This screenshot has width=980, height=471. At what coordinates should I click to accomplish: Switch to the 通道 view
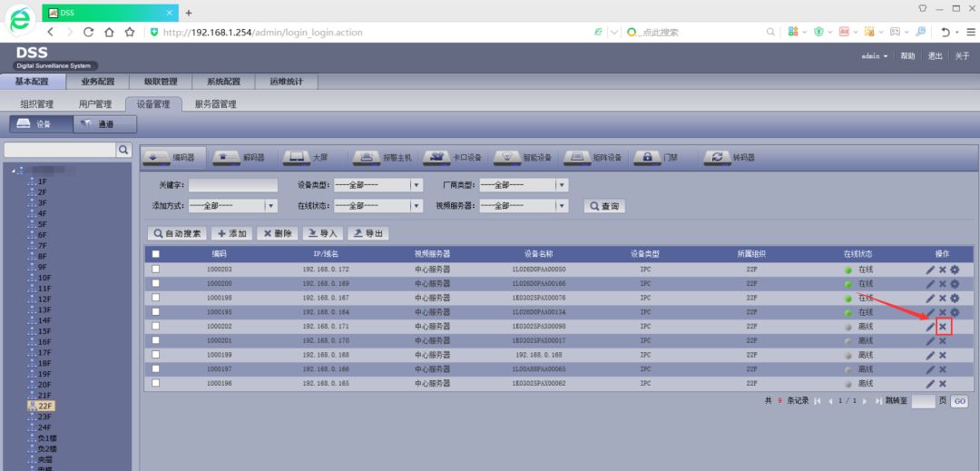pyautogui.click(x=104, y=124)
